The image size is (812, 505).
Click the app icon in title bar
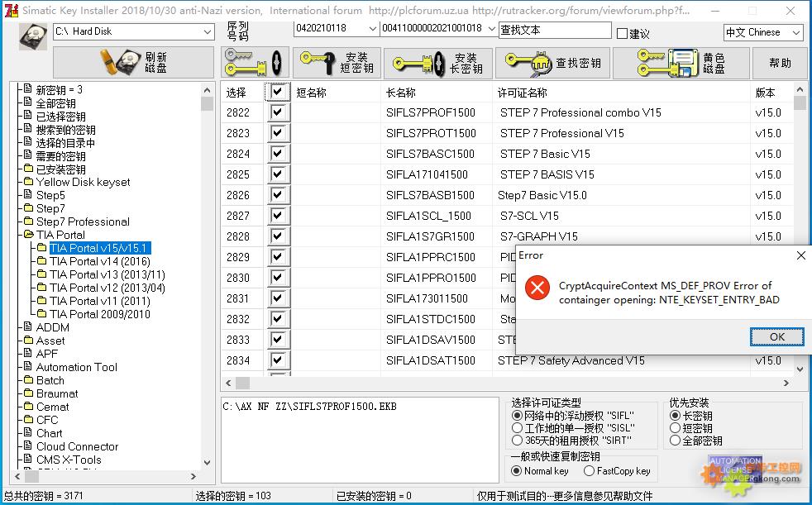(12, 11)
